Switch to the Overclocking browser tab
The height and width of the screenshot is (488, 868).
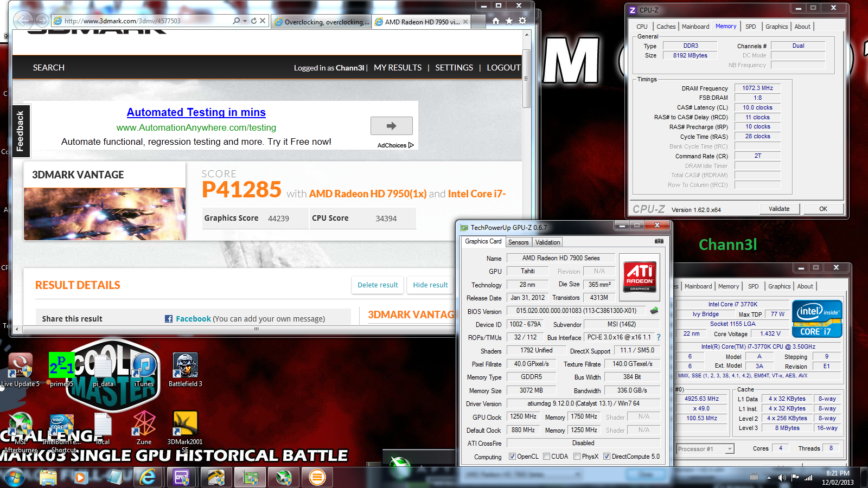pyautogui.click(x=322, y=22)
